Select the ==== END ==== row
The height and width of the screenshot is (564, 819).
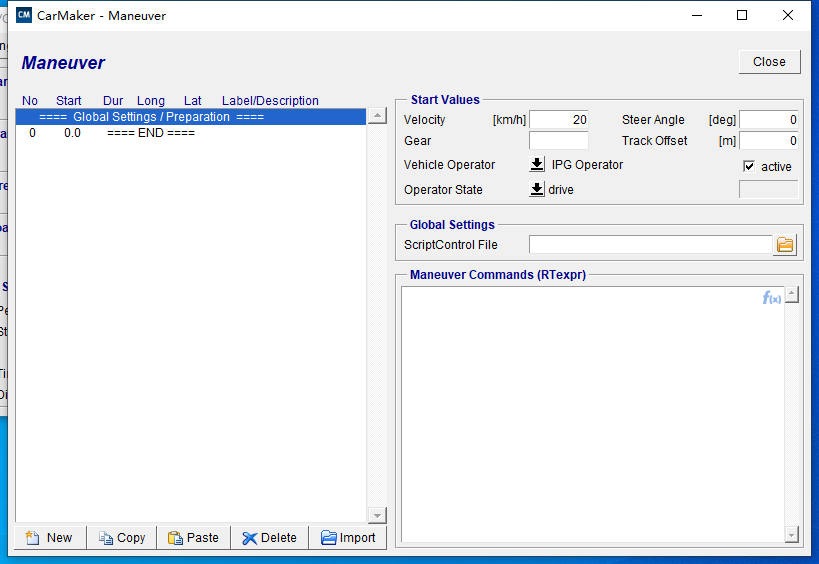tap(191, 133)
